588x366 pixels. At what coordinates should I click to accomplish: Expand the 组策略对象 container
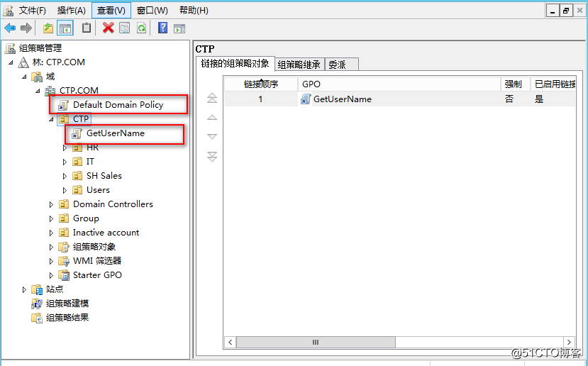pyautogui.click(x=51, y=247)
